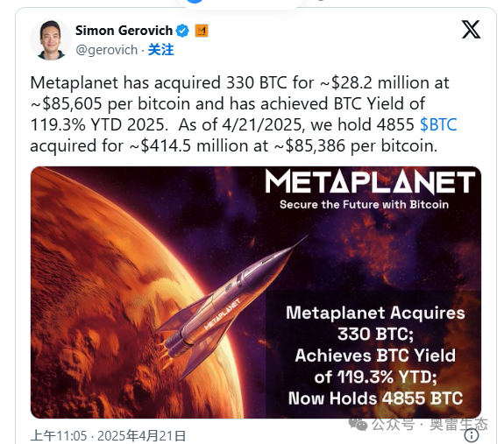The width and height of the screenshot is (504, 444).
Task: Click the orange Metaplanet affiliate badge
Action: [x=202, y=31]
